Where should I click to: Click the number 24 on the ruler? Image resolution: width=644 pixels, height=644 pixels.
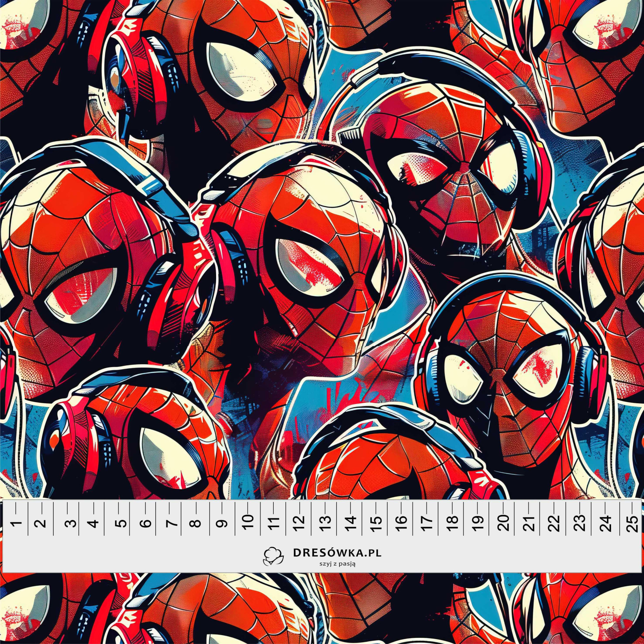[x=606, y=523]
